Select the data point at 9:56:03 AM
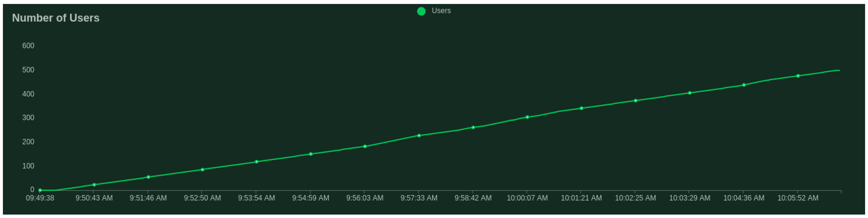 point(365,146)
